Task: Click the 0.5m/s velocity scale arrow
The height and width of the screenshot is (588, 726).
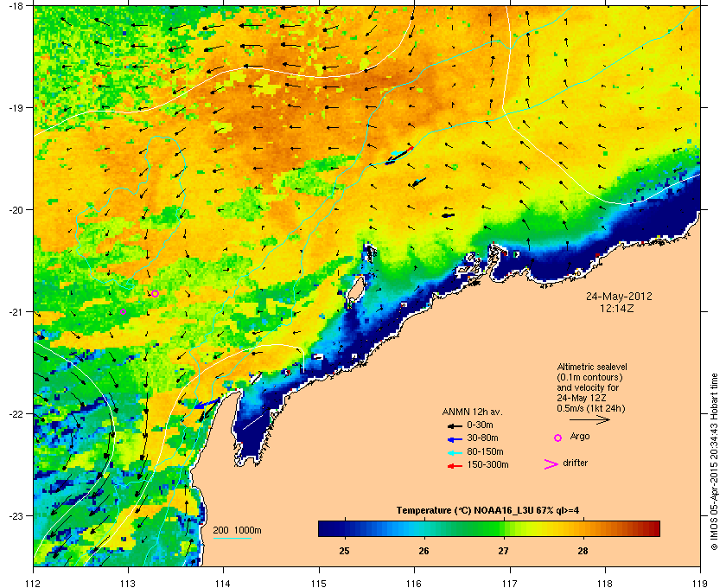Action: [x=589, y=419]
